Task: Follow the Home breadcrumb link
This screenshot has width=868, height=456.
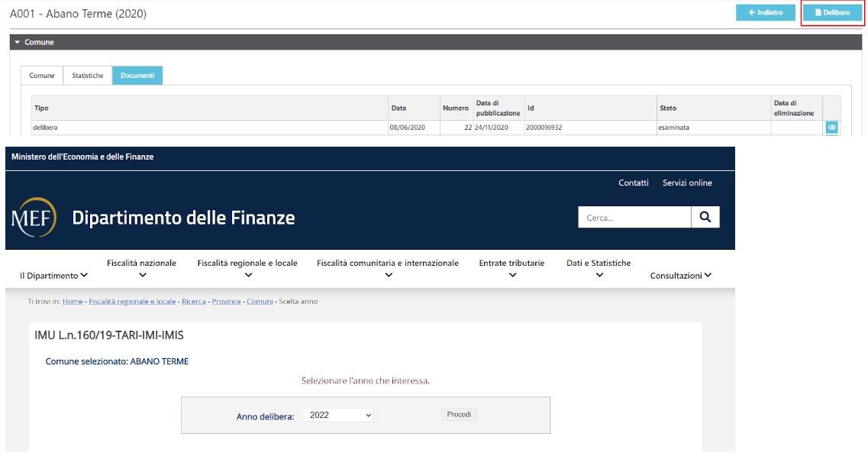Action: tap(73, 302)
